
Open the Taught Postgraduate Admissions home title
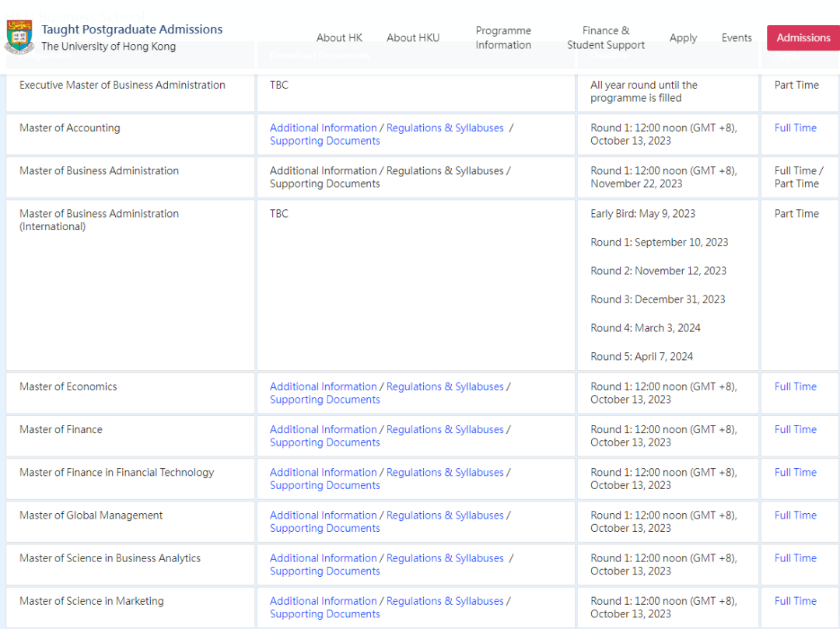pyautogui.click(x=131, y=30)
